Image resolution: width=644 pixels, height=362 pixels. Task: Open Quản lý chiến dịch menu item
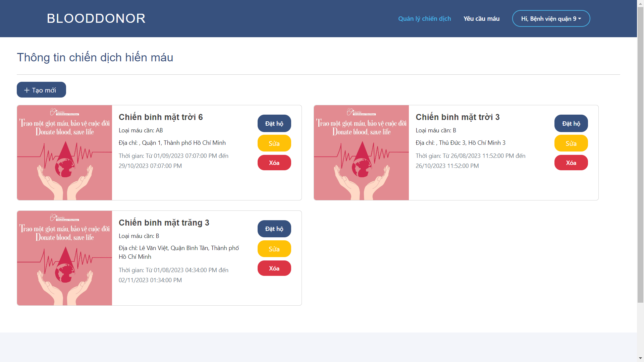pos(424,19)
